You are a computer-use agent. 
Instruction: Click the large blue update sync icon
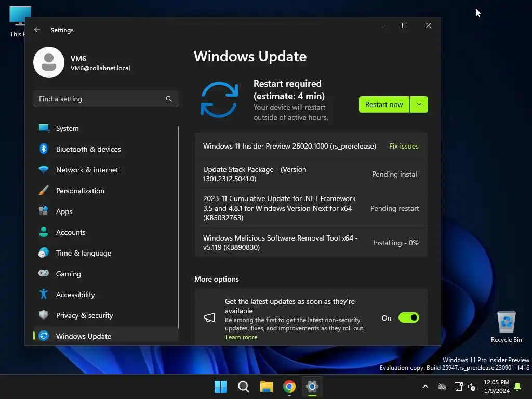(x=219, y=100)
